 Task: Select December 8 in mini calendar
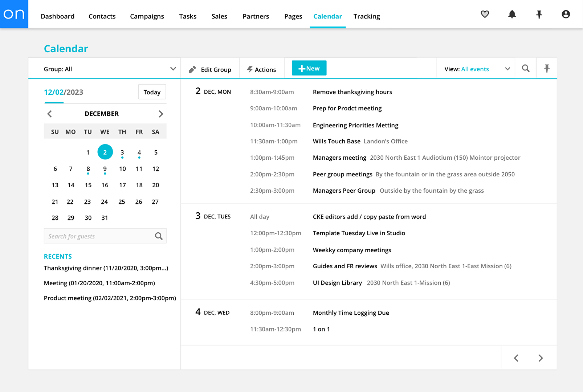click(88, 169)
